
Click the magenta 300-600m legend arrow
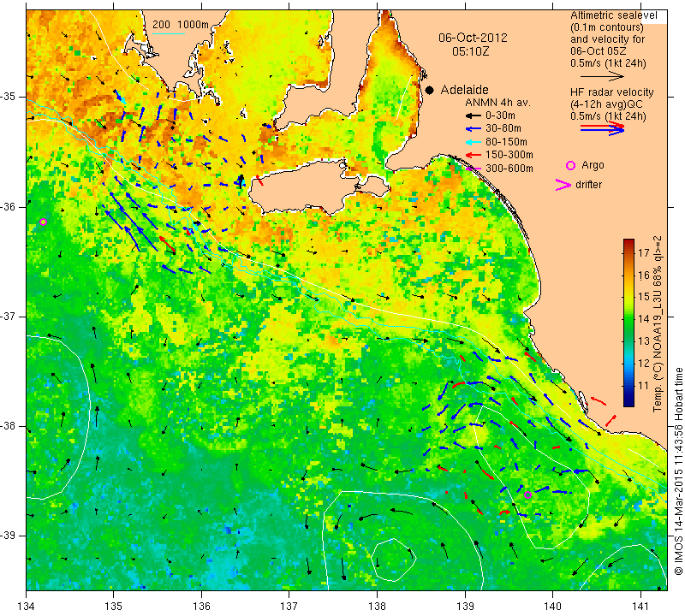click(474, 169)
